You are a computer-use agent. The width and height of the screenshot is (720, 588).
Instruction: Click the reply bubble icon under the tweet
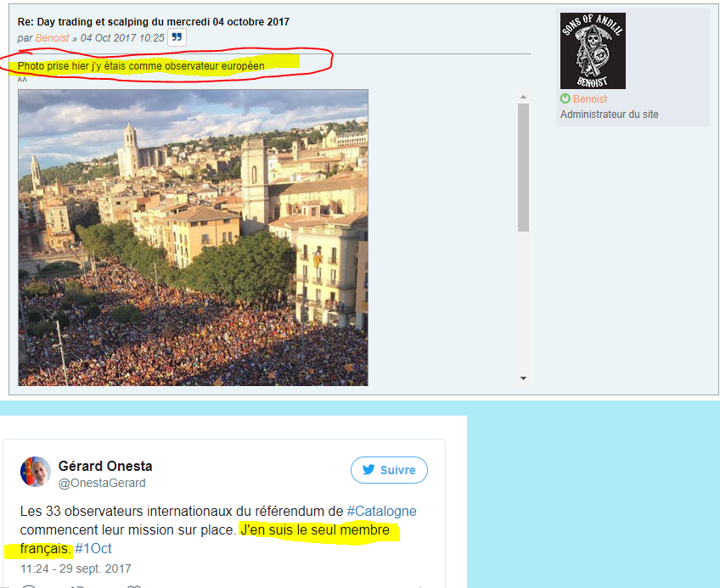point(29,586)
